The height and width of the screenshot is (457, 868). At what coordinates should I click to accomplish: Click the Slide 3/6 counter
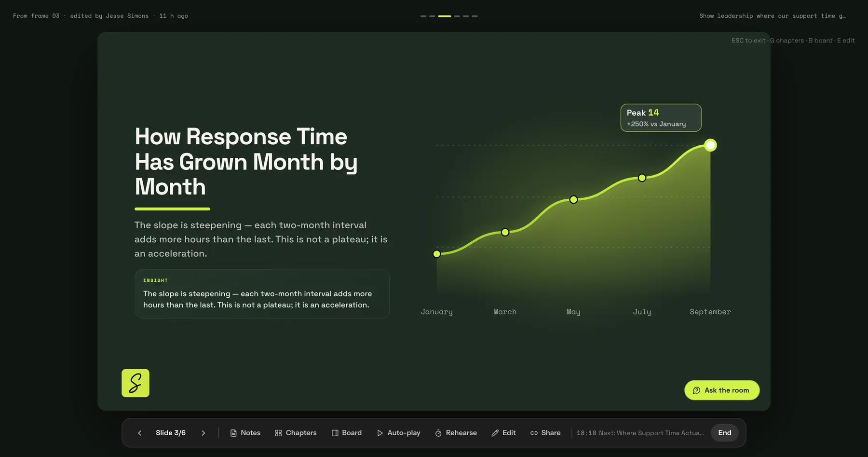click(x=171, y=433)
